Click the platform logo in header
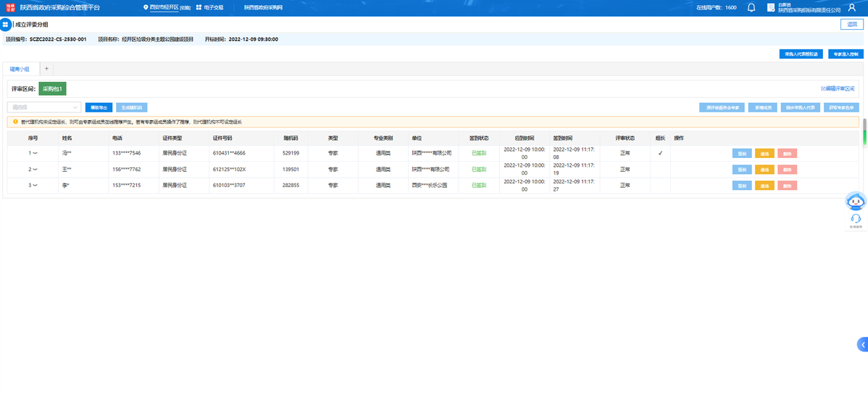The width and height of the screenshot is (868, 393). point(10,8)
